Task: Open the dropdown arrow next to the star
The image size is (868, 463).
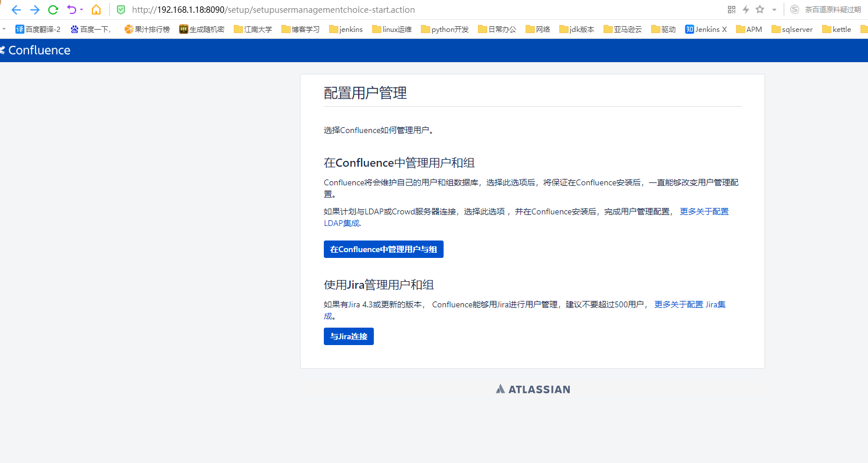Action: (x=774, y=10)
